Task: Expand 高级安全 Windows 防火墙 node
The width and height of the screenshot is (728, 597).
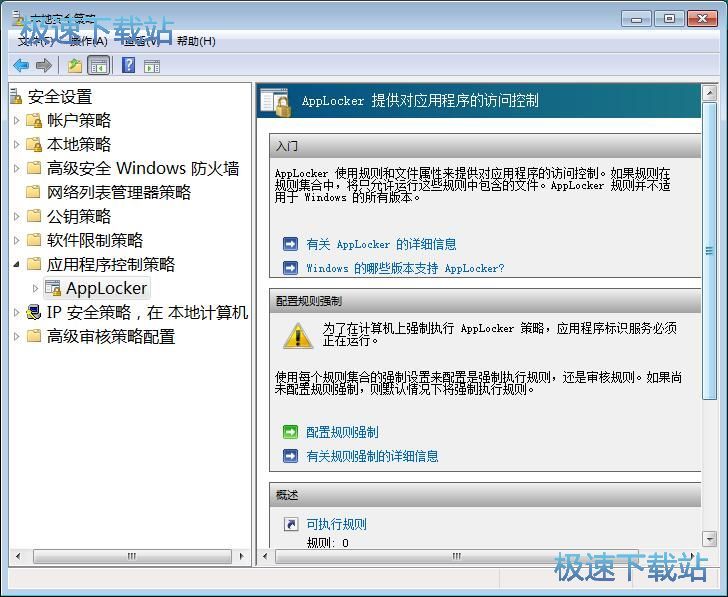Action: (17, 168)
